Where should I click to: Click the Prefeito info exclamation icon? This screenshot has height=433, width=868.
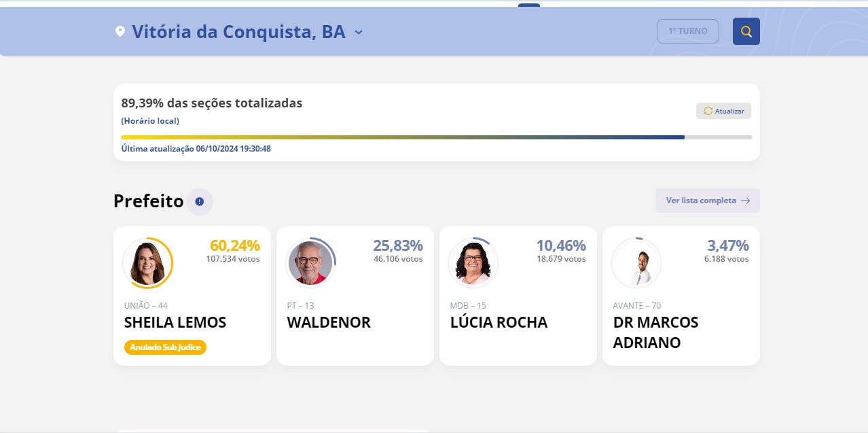(200, 202)
